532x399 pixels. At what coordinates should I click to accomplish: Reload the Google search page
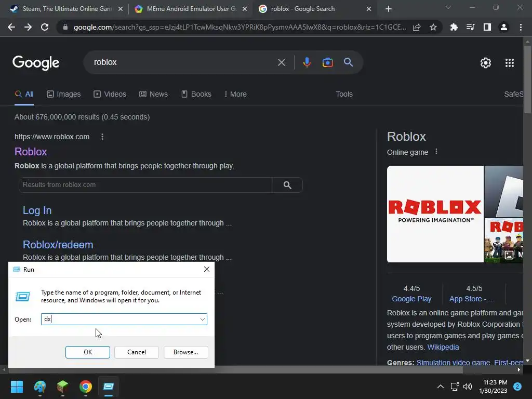coord(45,27)
